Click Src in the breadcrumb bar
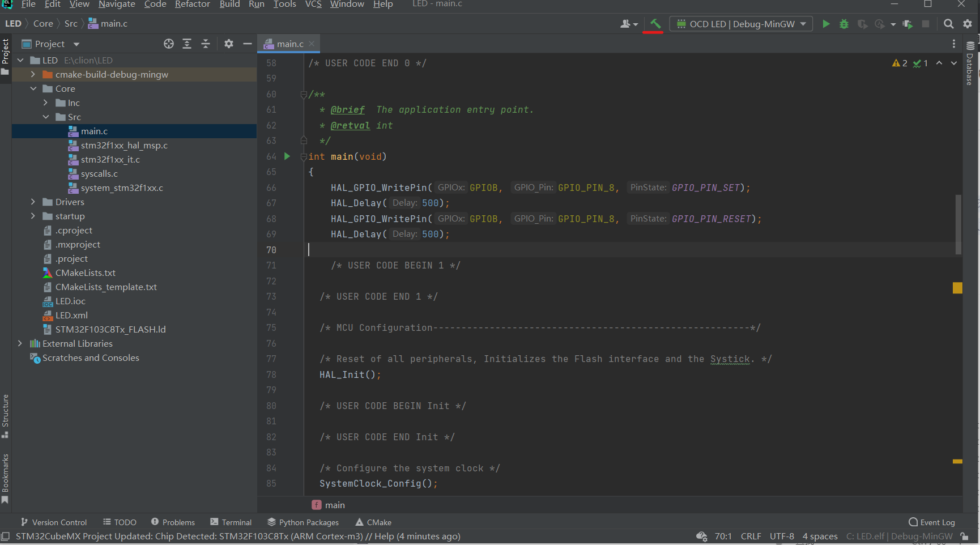The image size is (980, 545). 71,24
